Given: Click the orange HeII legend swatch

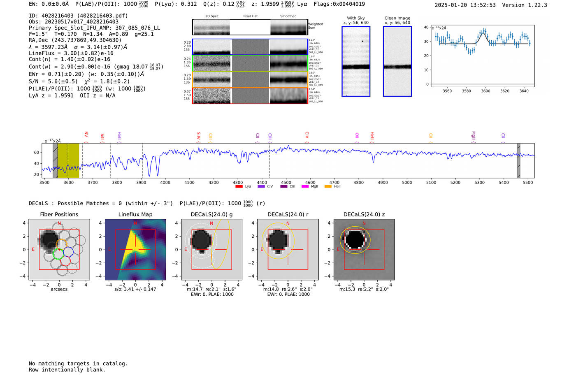Looking at the screenshot, I should (x=328, y=187).
